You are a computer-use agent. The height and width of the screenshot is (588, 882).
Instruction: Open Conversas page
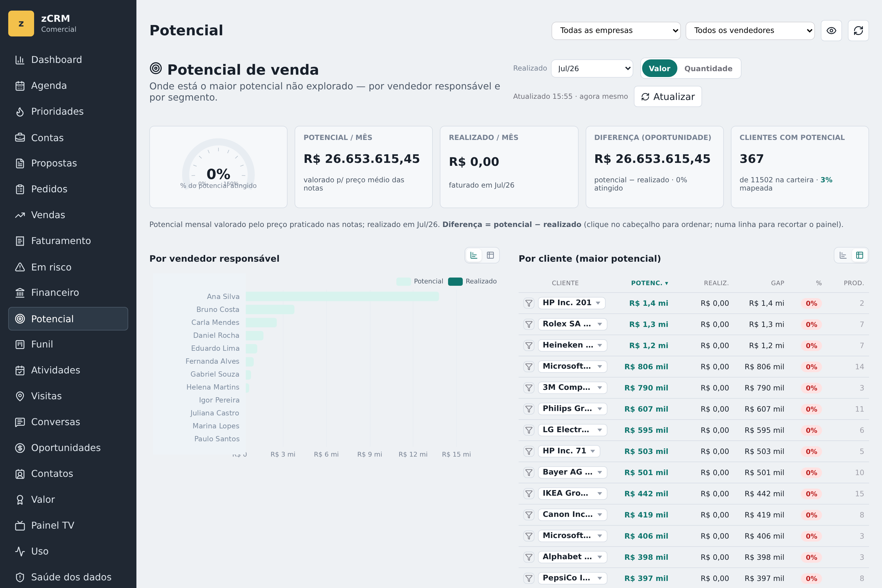click(x=68, y=422)
